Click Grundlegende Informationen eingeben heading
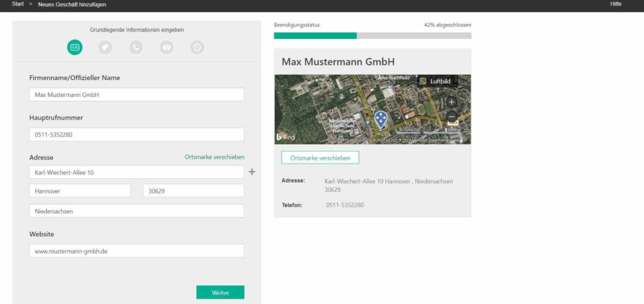 [136, 30]
